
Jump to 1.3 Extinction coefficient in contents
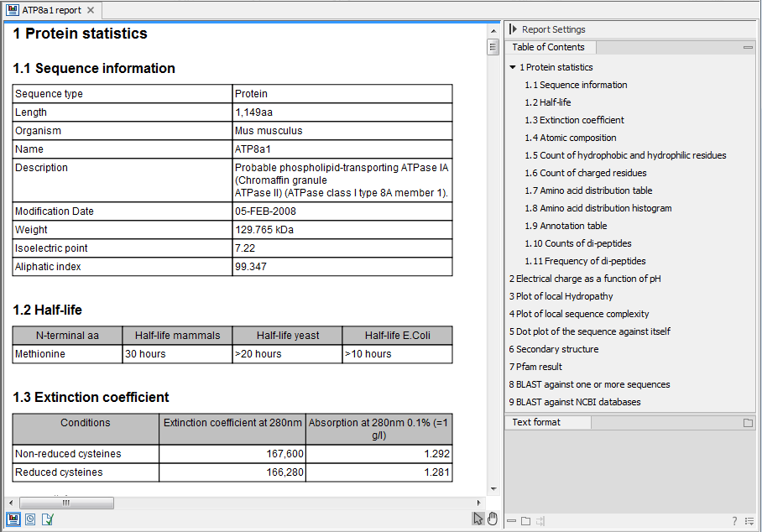pos(574,120)
